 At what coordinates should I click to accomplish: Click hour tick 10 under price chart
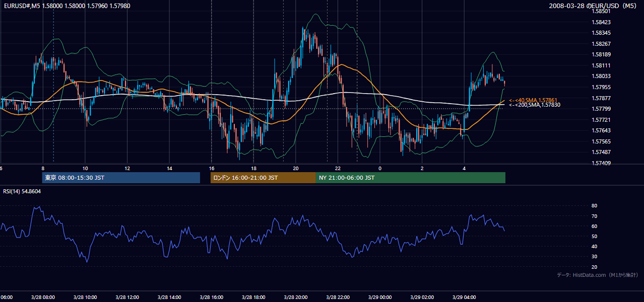coord(85,168)
